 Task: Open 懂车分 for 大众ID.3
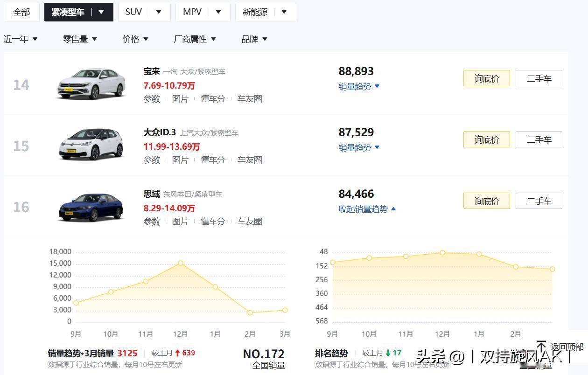coord(213,160)
